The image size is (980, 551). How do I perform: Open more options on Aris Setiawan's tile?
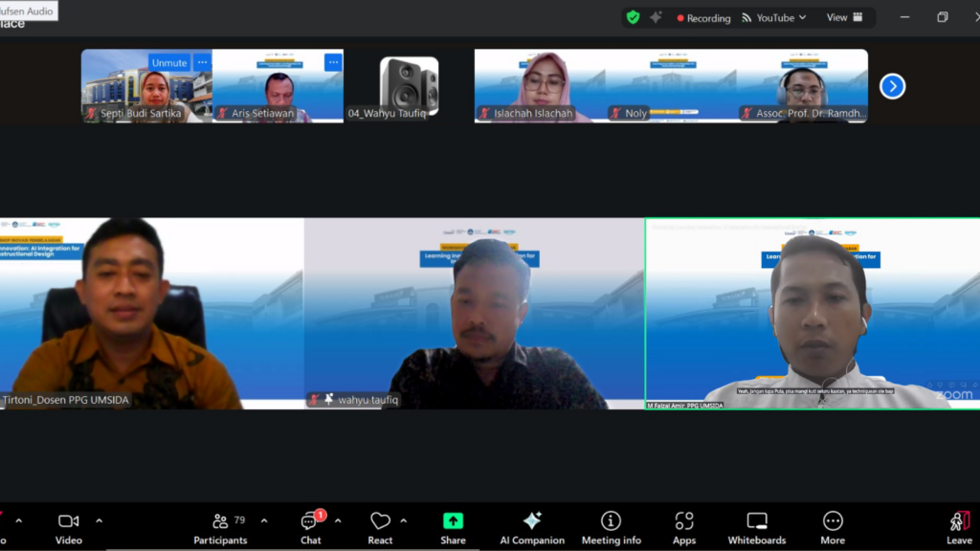(x=333, y=63)
